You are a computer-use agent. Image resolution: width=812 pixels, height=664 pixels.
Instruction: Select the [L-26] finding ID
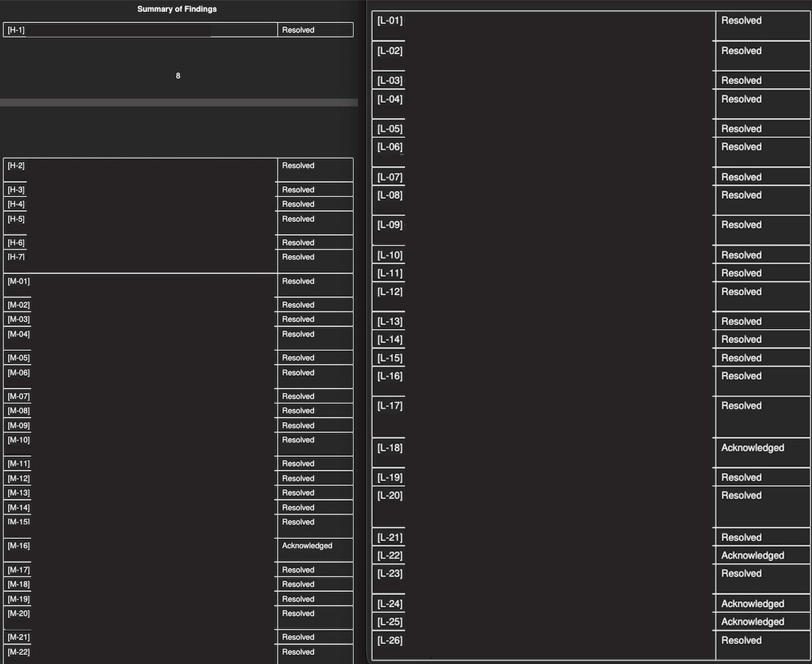pyautogui.click(x=390, y=640)
